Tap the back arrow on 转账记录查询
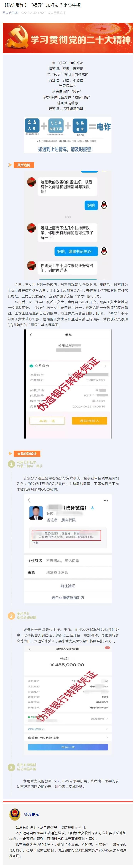The height and width of the screenshot is (868, 134). 29,649
